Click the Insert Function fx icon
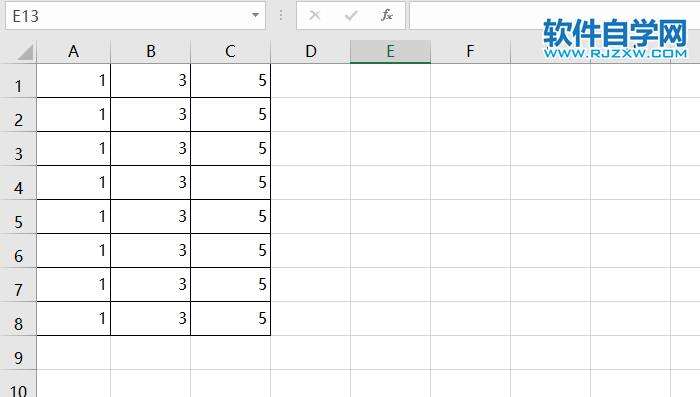700x397 pixels. pos(387,16)
